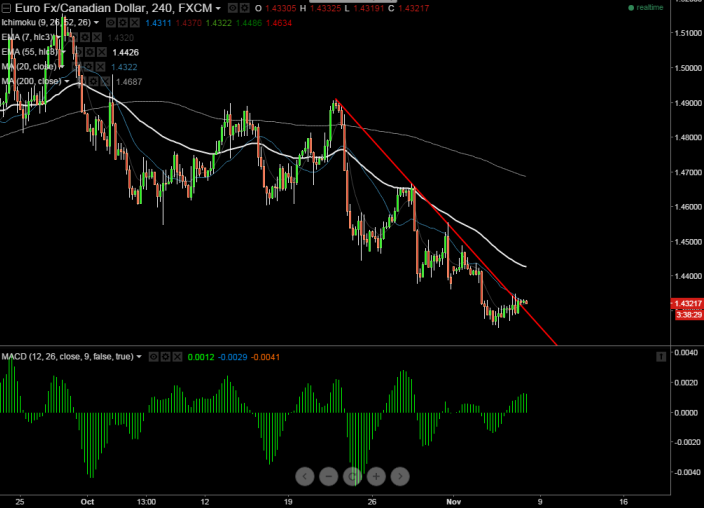
Task: Click the close value 1.43217 in header
Action: click(x=414, y=9)
